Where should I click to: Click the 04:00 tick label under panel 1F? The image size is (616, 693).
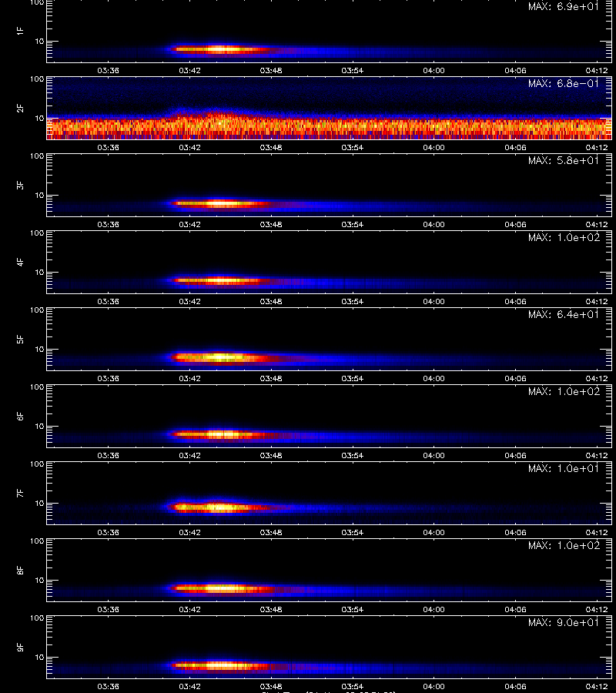click(x=434, y=70)
